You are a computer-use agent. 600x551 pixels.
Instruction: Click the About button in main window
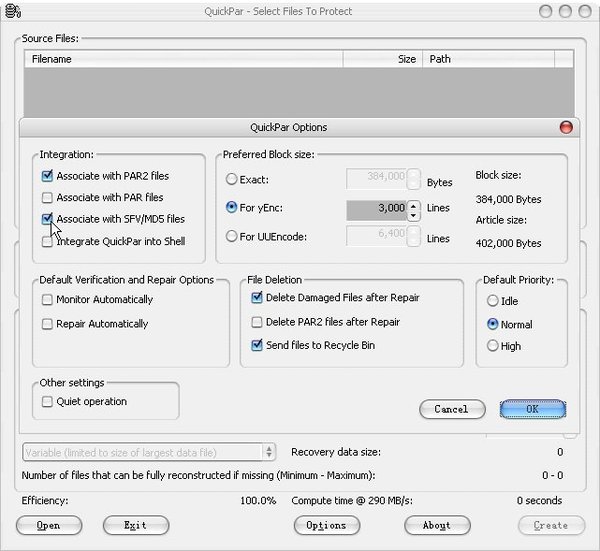[x=437, y=525]
